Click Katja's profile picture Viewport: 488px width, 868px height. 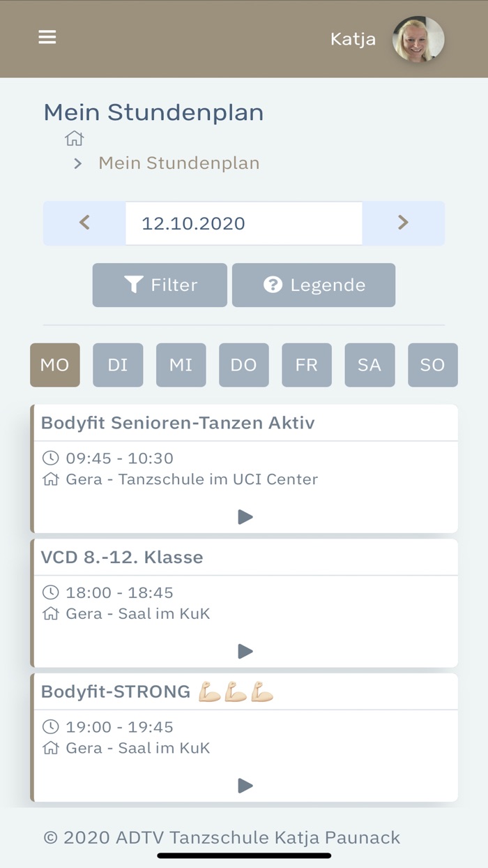(x=418, y=39)
